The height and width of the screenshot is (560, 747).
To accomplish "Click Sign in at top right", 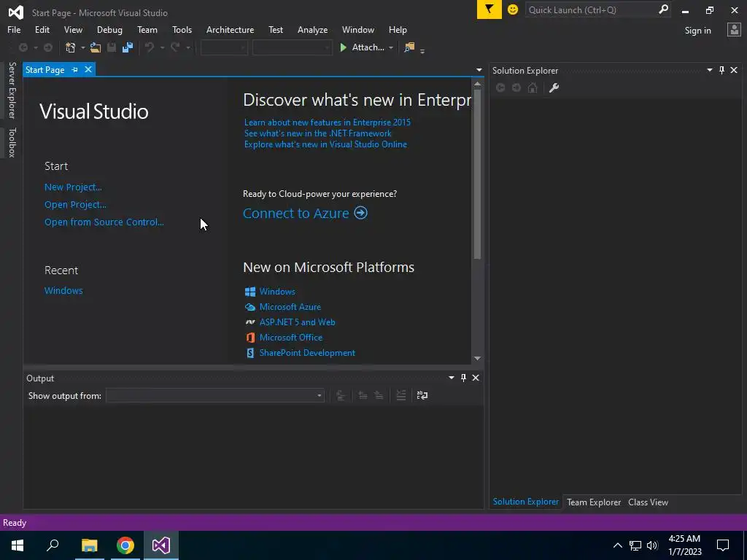I will point(697,31).
